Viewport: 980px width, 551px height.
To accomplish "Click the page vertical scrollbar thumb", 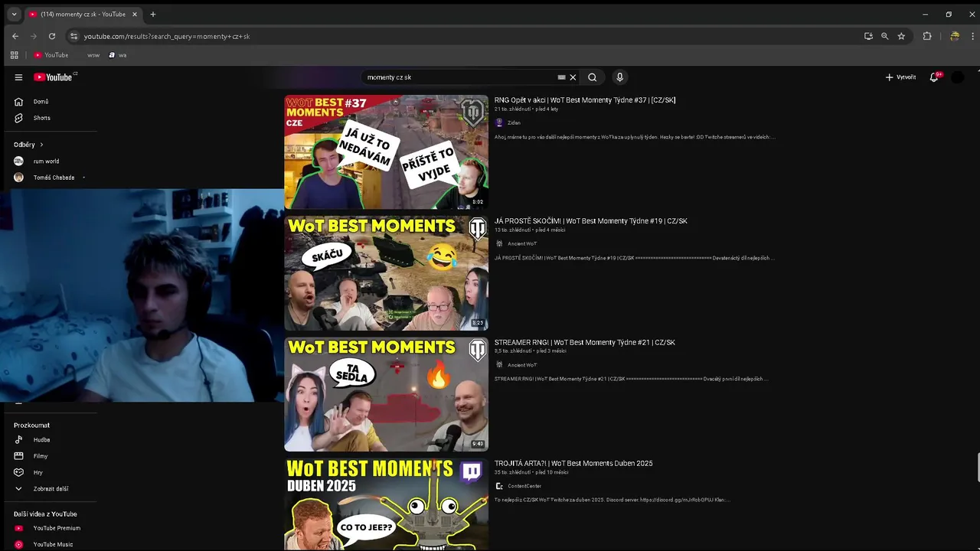I will click(978, 468).
